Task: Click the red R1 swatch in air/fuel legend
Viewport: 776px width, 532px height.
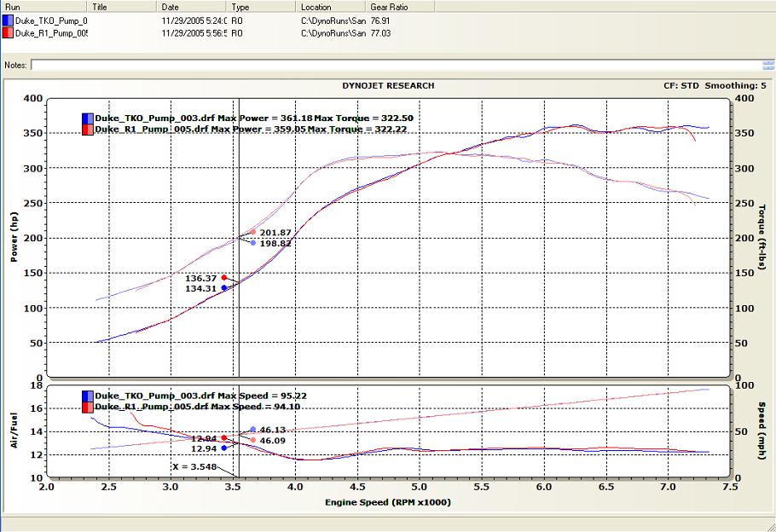Action: pos(87,407)
